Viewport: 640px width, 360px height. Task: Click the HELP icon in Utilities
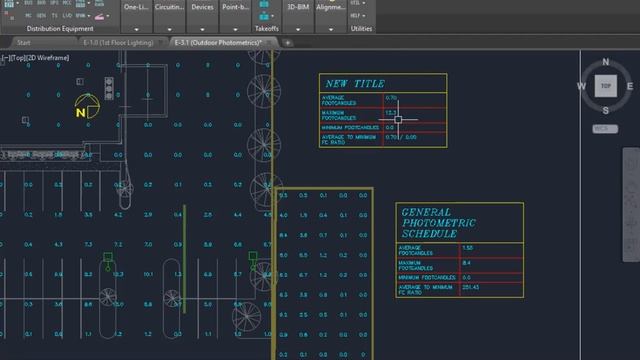point(356,16)
